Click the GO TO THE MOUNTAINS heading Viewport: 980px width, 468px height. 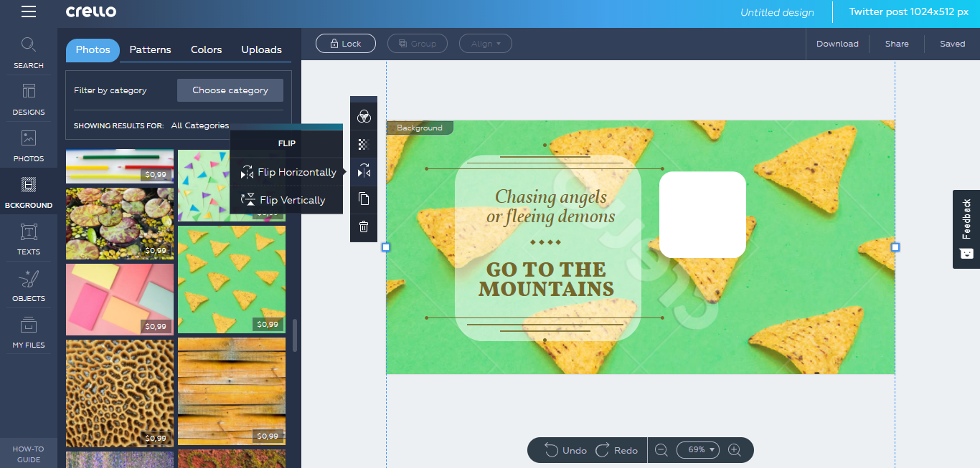[x=546, y=280]
